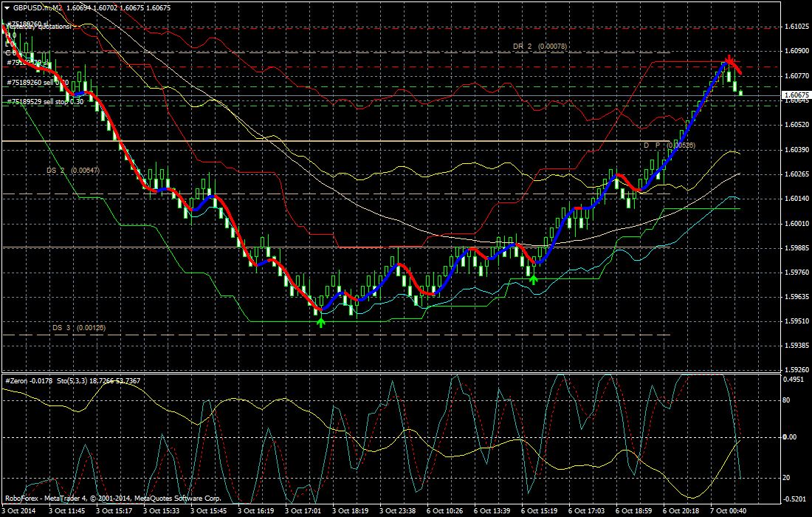Click price scale value 1.59760
The height and width of the screenshot is (517, 812).
tap(797, 273)
